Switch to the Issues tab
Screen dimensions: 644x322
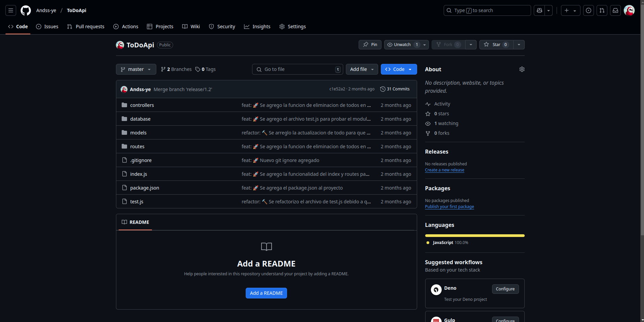click(x=47, y=27)
